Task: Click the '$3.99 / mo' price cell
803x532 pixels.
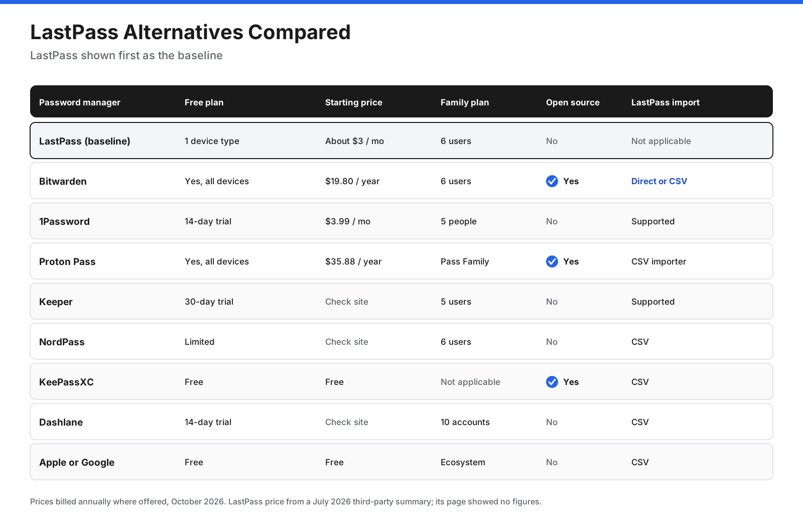Action: coord(348,221)
